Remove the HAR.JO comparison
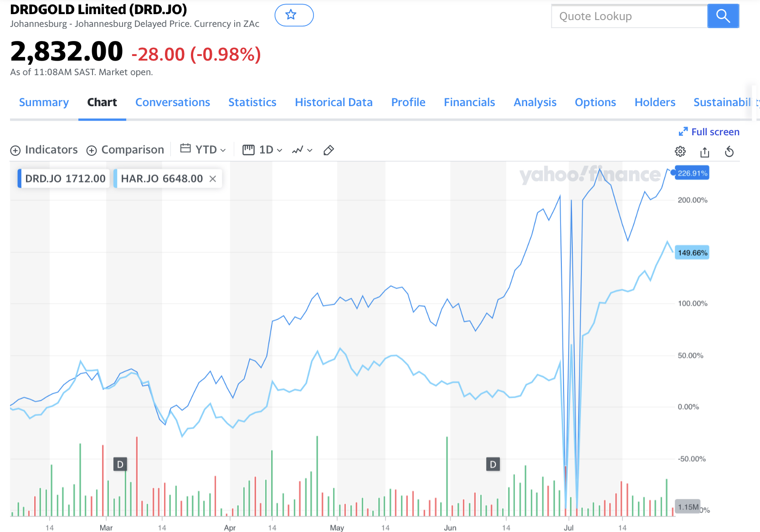Image resolution: width=760 pixels, height=532 pixels. (212, 179)
